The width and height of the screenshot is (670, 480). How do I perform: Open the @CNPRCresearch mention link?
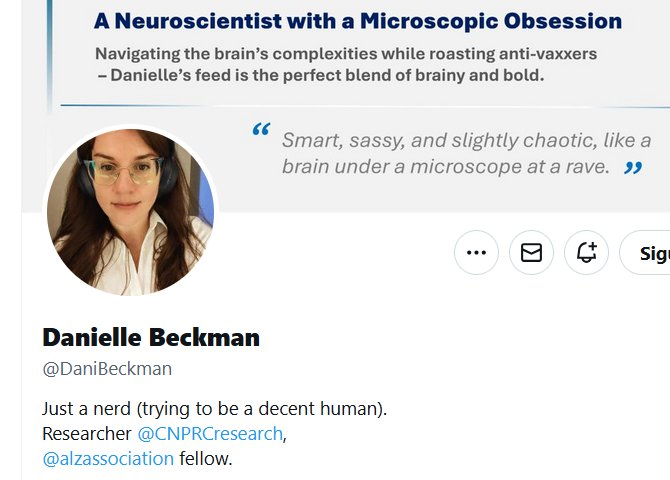pos(210,434)
